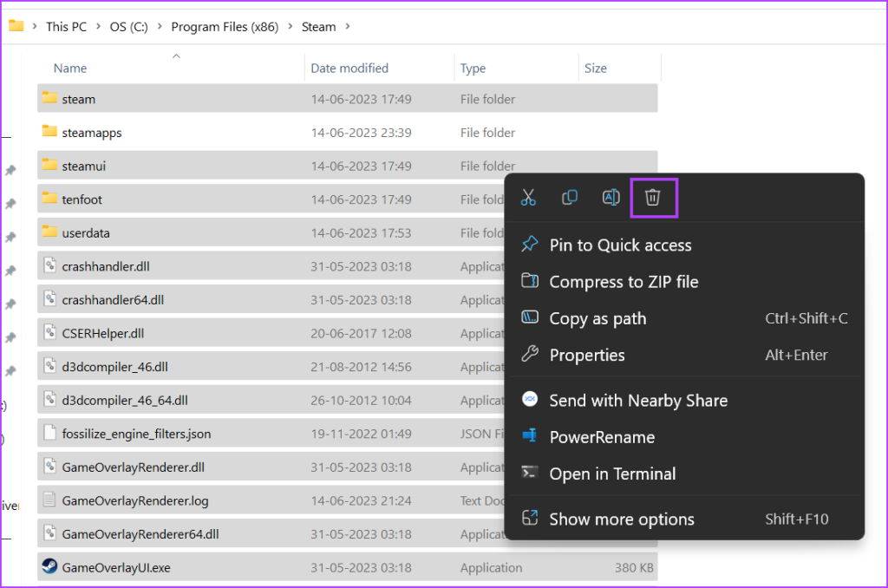Image resolution: width=888 pixels, height=588 pixels.
Task: Click the steamapps folder icon
Action: [x=49, y=132]
